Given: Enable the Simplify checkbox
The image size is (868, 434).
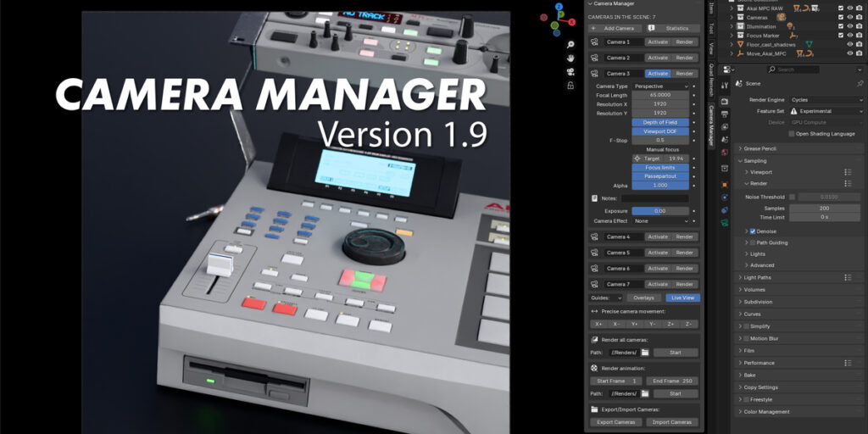Looking at the screenshot, I should 746,326.
